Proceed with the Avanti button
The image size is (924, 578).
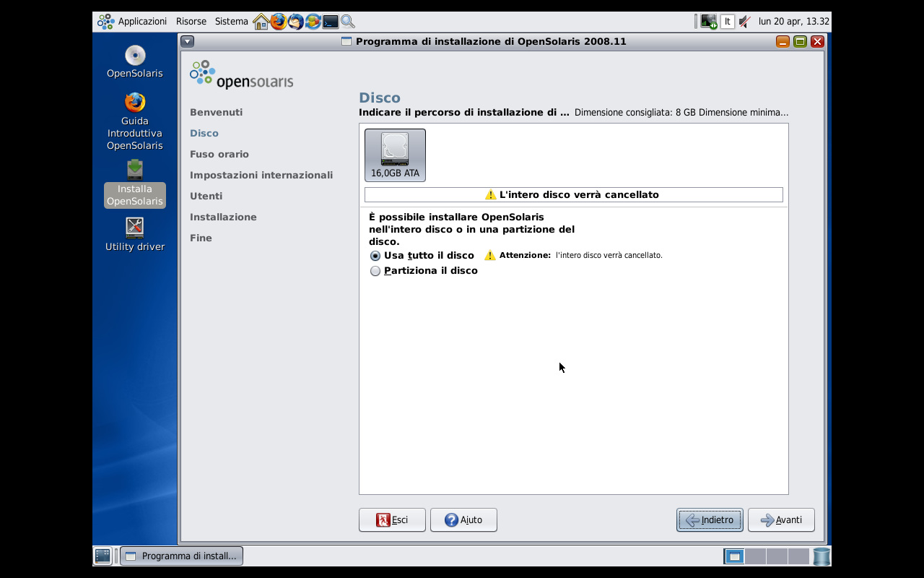[x=781, y=520]
